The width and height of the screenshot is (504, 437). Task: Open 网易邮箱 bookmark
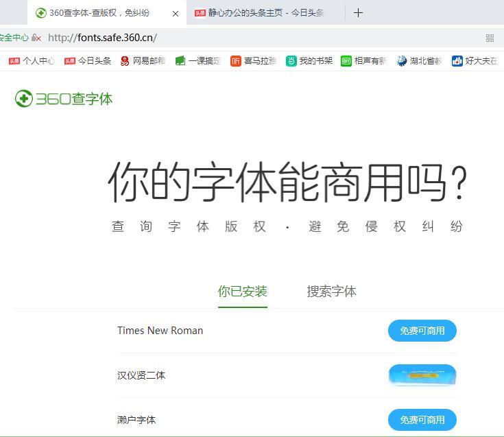coord(143,61)
